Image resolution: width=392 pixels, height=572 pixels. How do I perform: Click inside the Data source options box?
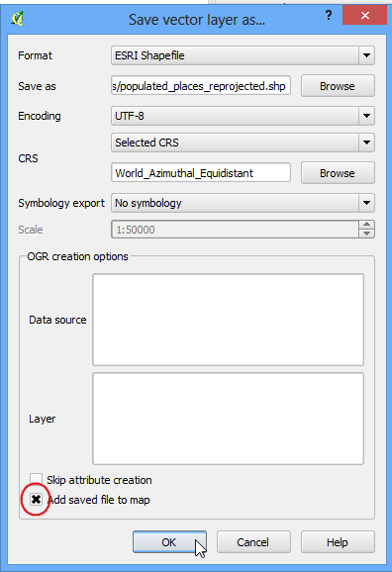tap(228, 320)
